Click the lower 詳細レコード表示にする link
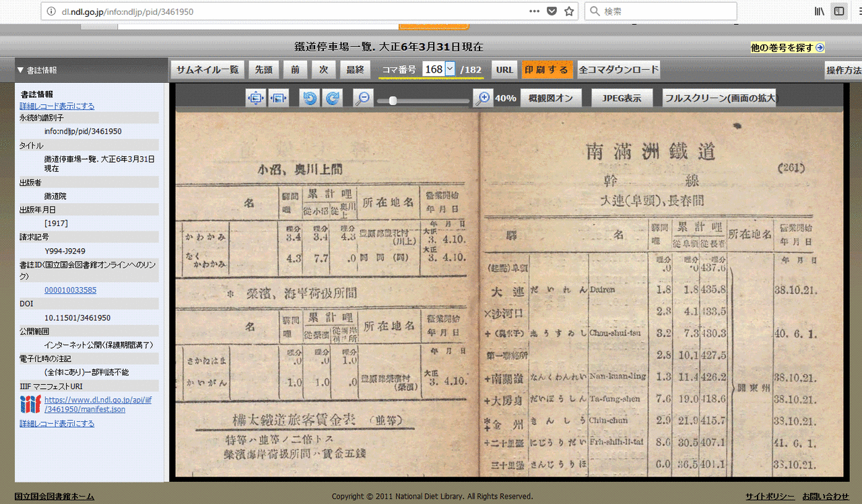Screen dimensions: 862x504 (57, 423)
